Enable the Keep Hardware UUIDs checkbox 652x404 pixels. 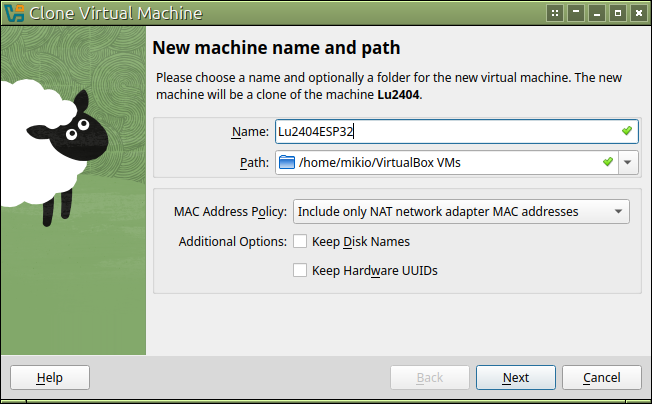(x=300, y=270)
